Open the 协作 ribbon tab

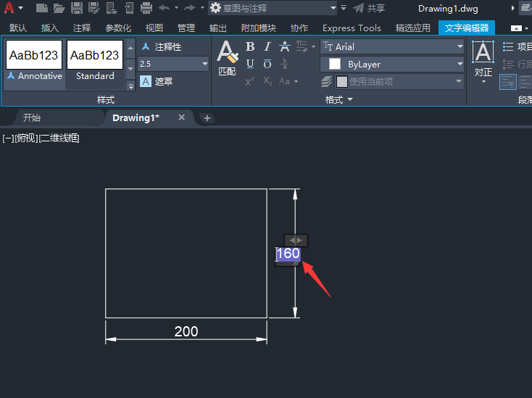click(299, 28)
